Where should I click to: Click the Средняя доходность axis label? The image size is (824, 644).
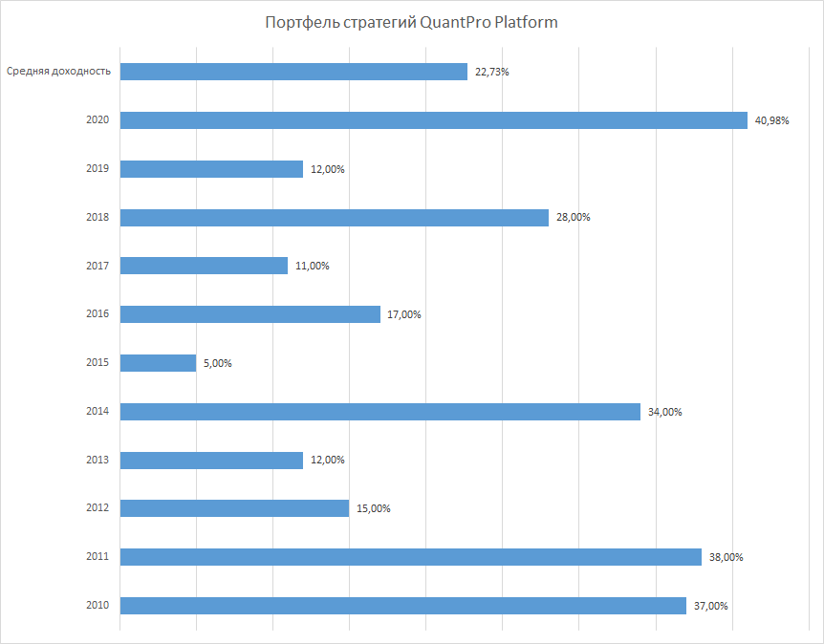[58, 71]
